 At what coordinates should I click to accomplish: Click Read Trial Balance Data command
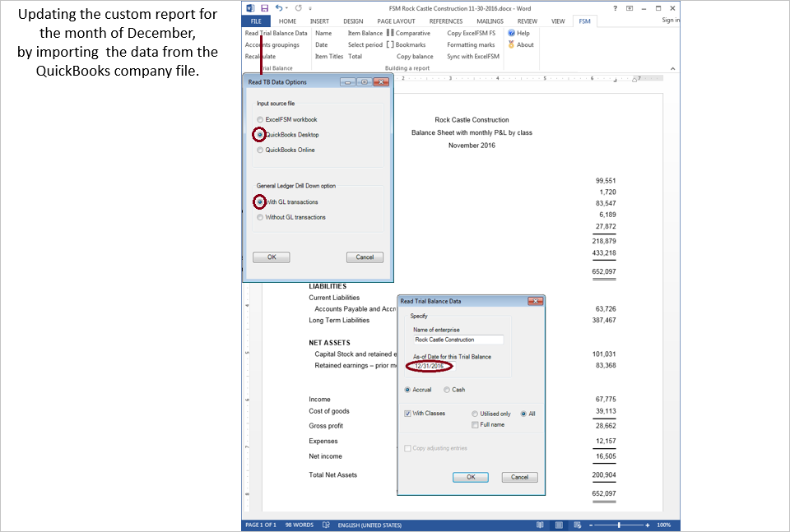[276, 33]
